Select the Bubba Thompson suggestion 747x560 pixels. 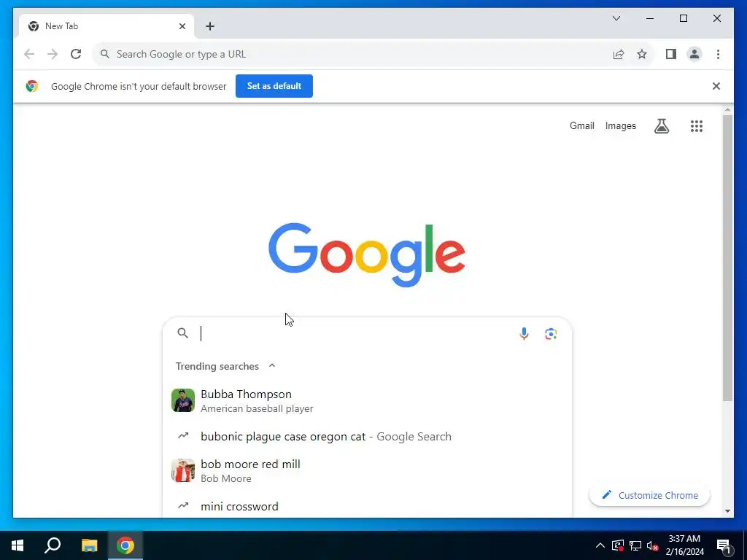click(367, 400)
